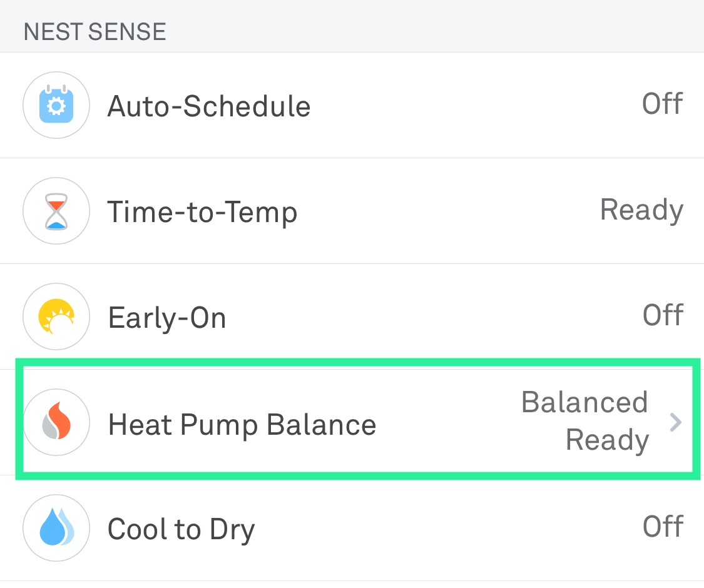Click the Cool to Dry water drop icon
Image resolution: width=704 pixels, height=588 pixels.
pyautogui.click(x=56, y=529)
